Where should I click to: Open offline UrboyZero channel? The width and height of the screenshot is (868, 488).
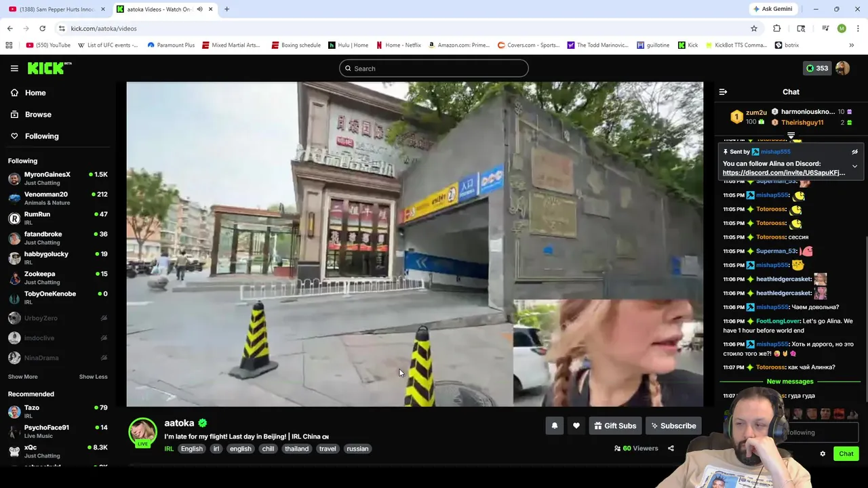tap(58, 318)
